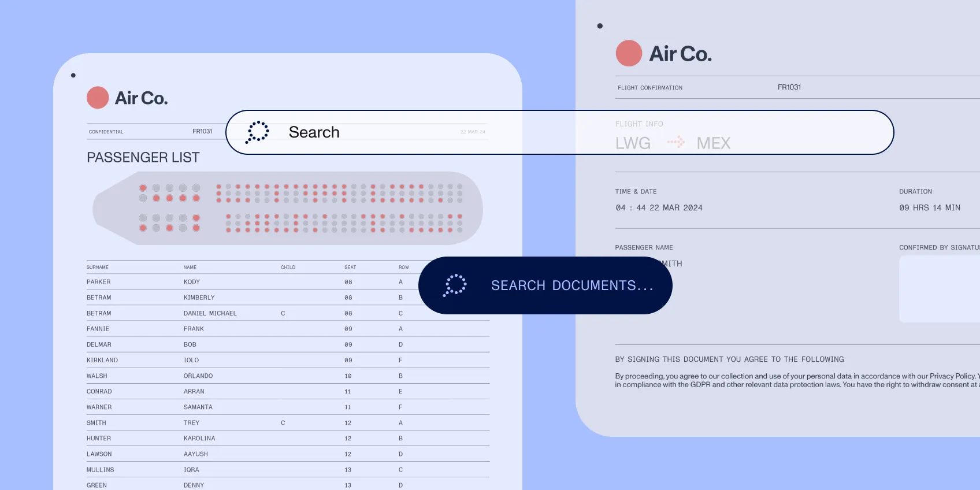Click the magnifier icon in SEARCH DOCUMENTS button

point(455,285)
